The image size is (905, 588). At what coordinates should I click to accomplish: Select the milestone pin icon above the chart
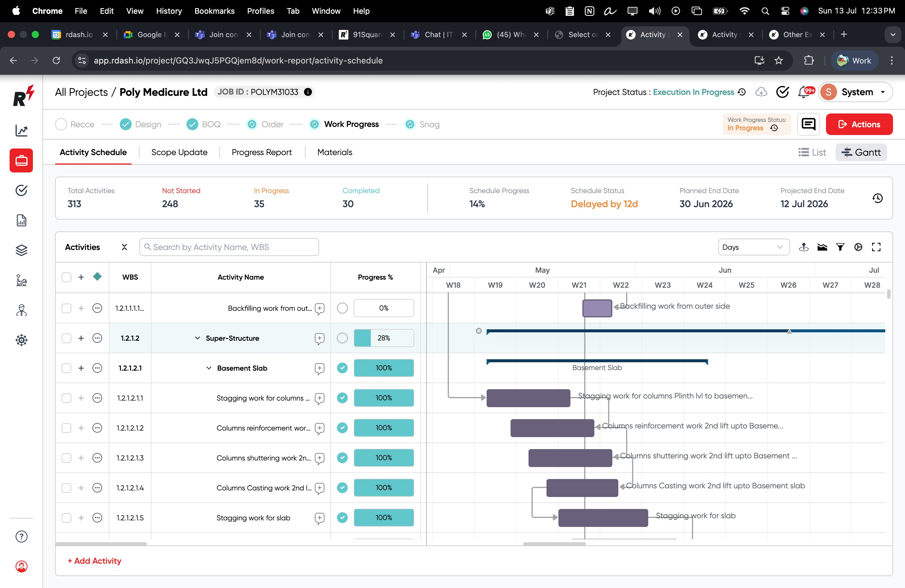click(804, 247)
